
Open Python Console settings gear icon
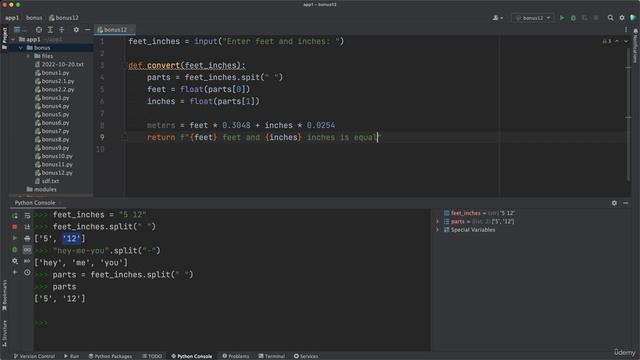[x=15, y=261]
